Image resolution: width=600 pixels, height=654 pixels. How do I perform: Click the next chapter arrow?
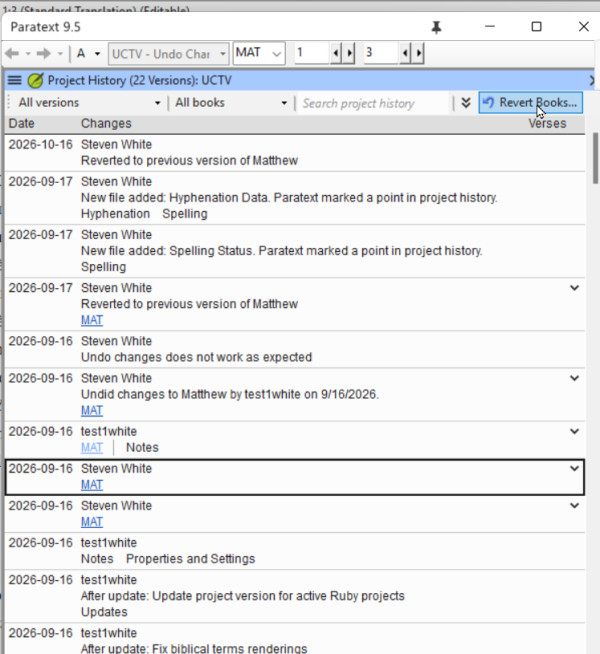click(x=349, y=53)
